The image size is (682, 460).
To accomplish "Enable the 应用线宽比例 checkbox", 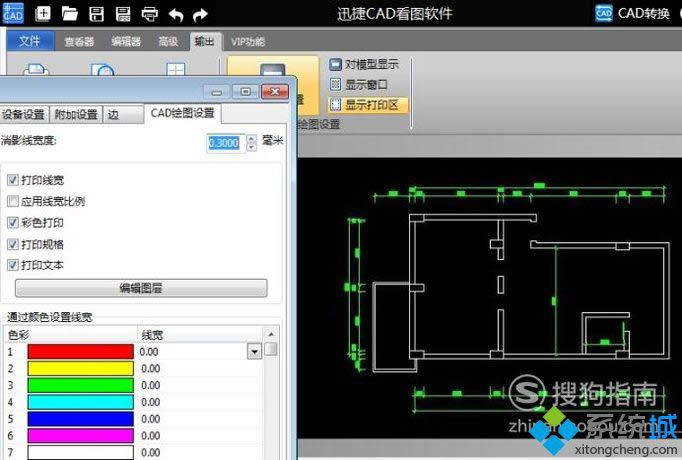I will click(x=13, y=201).
